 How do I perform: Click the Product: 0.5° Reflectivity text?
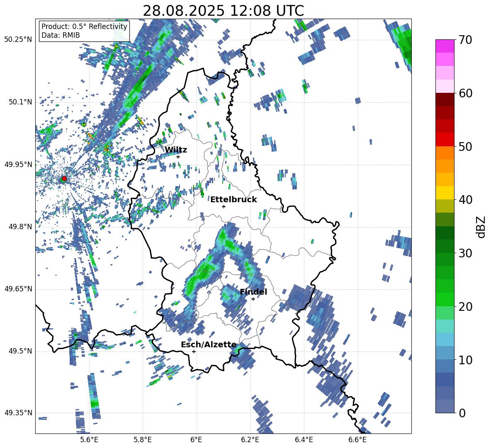[84, 26]
